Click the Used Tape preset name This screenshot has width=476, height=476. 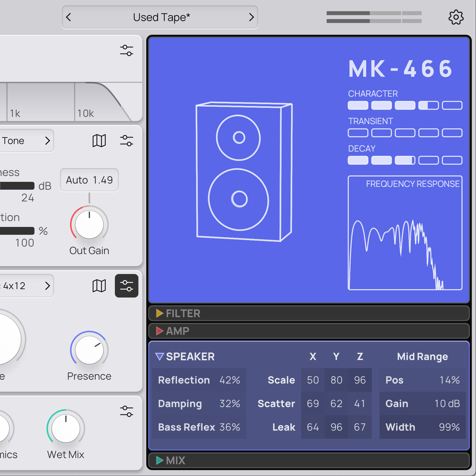tap(161, 17)
